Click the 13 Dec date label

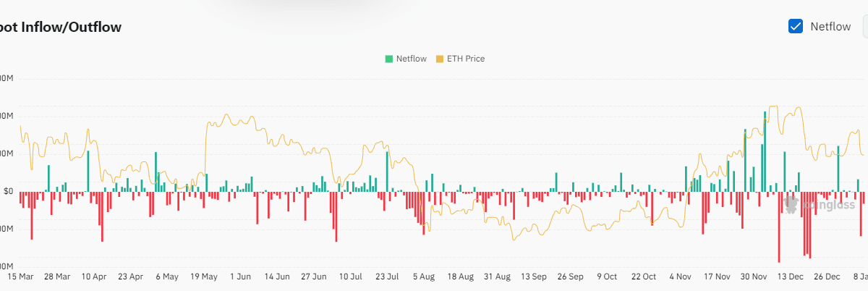pos(791,277)
